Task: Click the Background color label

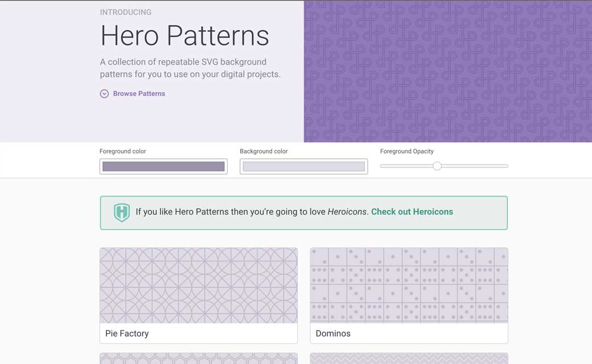Action: 264,151
